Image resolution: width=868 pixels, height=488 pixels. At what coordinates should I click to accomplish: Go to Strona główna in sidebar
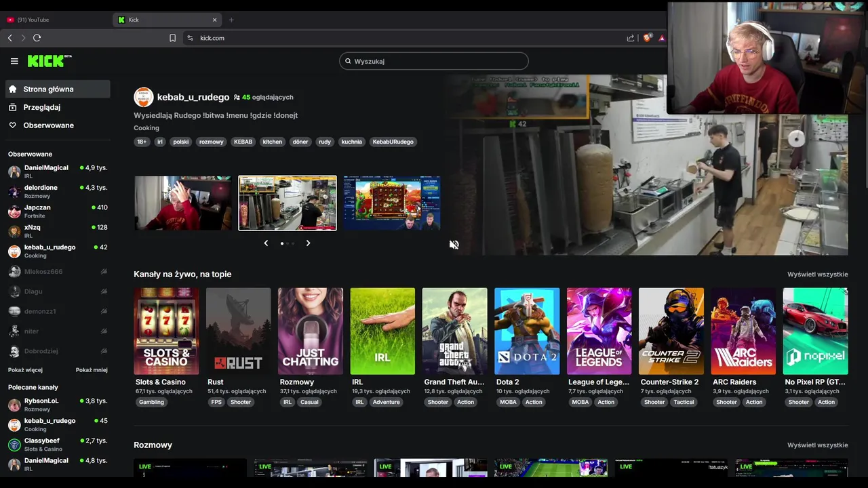coord(58,89)
